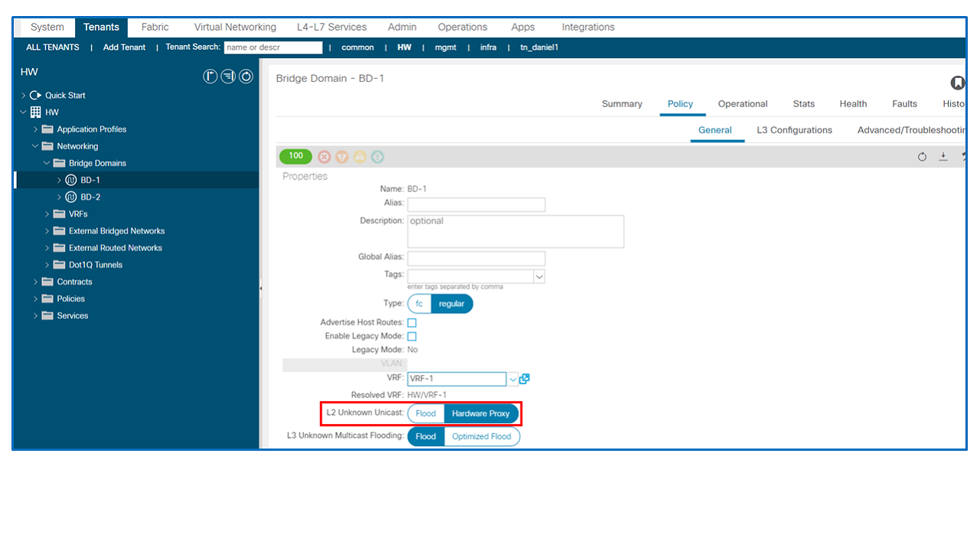Click the Description text area
The height and width of the screenshot is (551, 980).
[515, 231]
